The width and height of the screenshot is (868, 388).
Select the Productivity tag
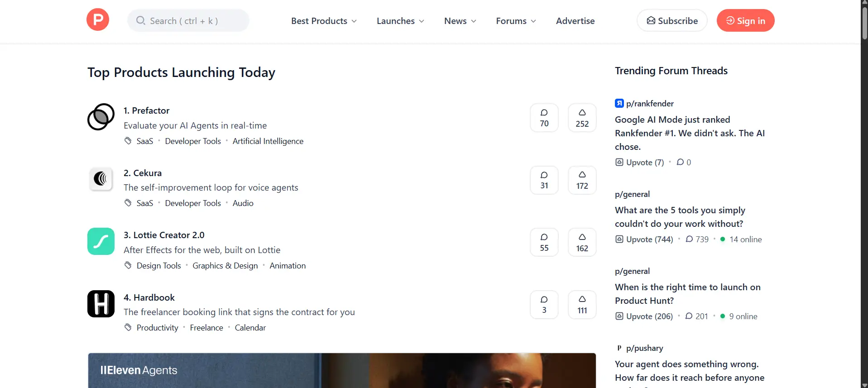(158, 328)
